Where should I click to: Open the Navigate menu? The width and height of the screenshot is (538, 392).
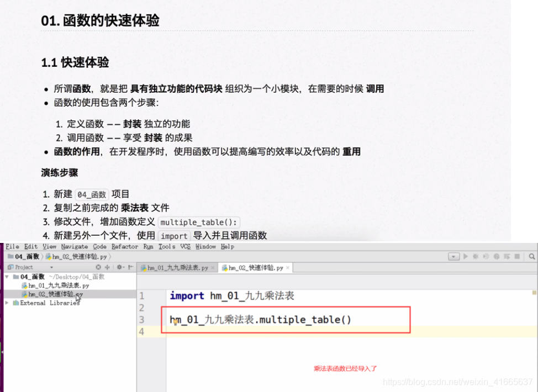tap(75, 246)
